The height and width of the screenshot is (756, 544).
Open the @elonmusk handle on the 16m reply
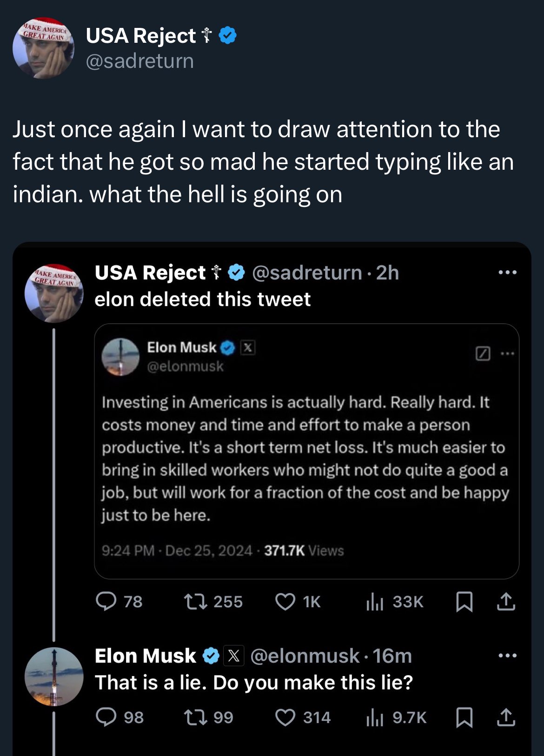305,656
